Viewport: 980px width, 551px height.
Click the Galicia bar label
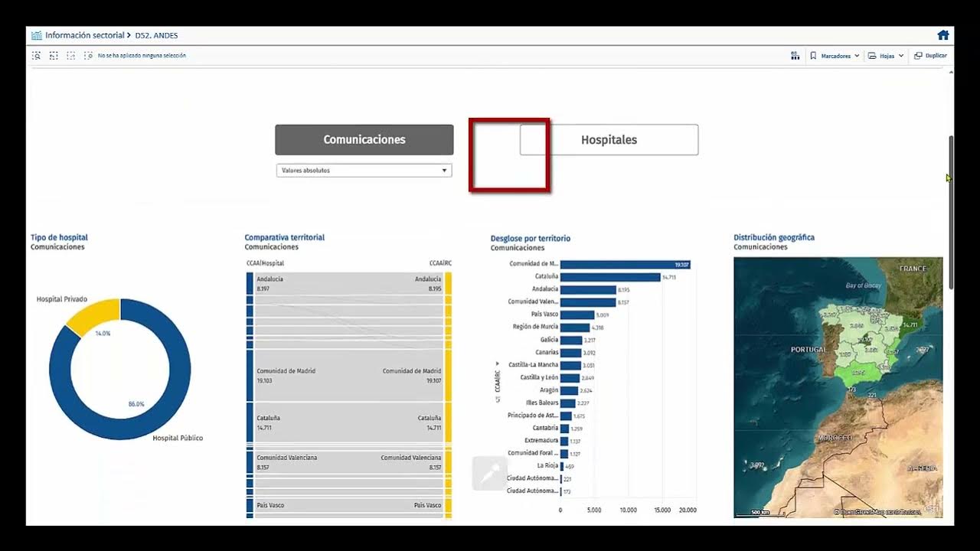(x=549, y=340)
